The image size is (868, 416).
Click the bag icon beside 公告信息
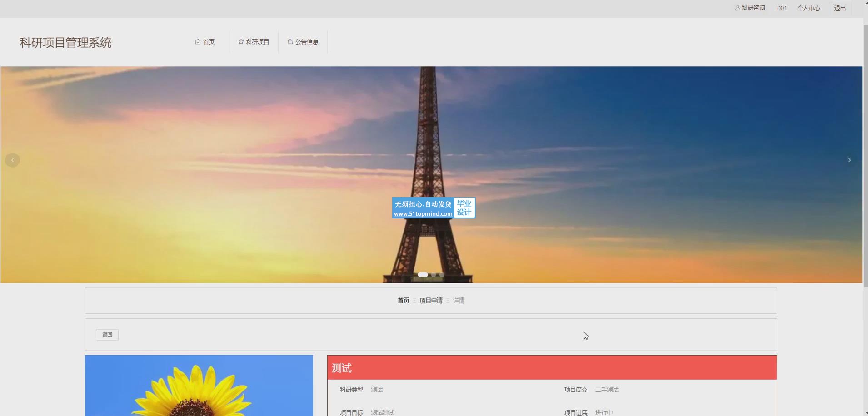(x=290, y=41)
